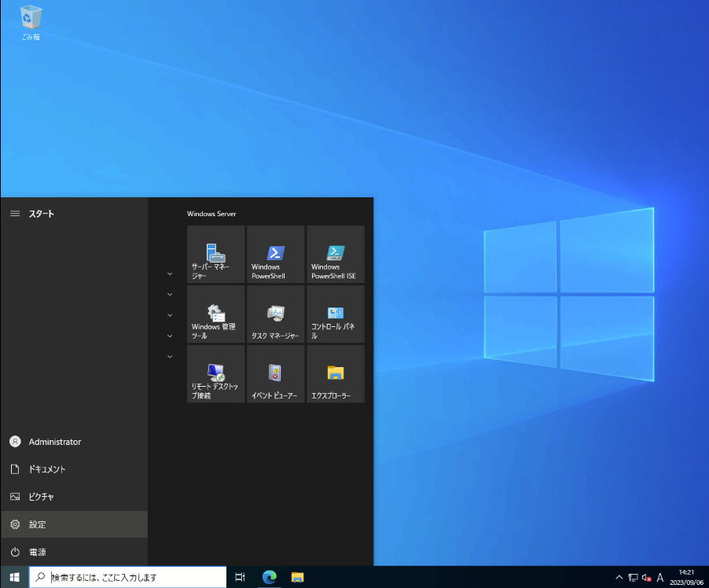Click the ごみ箱 desktop icon
The height and width of the screenshot is (588, 709).
click(31, 22)
